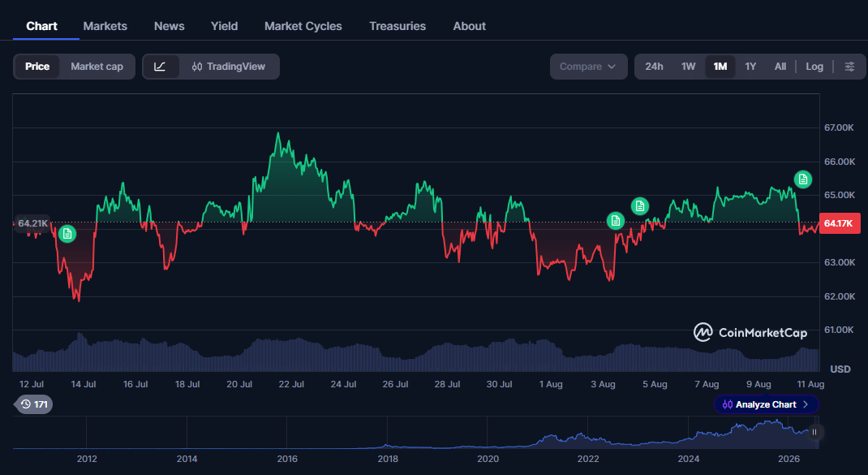Click the 64.17K current price label

tap(840, 223)
